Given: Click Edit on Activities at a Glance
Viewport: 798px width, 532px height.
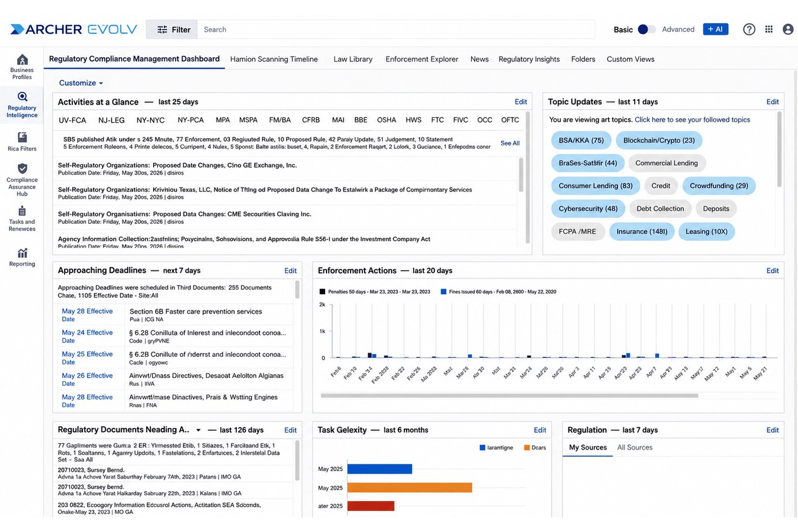Looking at the screenshot, I should pyautogui.click(x=521, y=102).
